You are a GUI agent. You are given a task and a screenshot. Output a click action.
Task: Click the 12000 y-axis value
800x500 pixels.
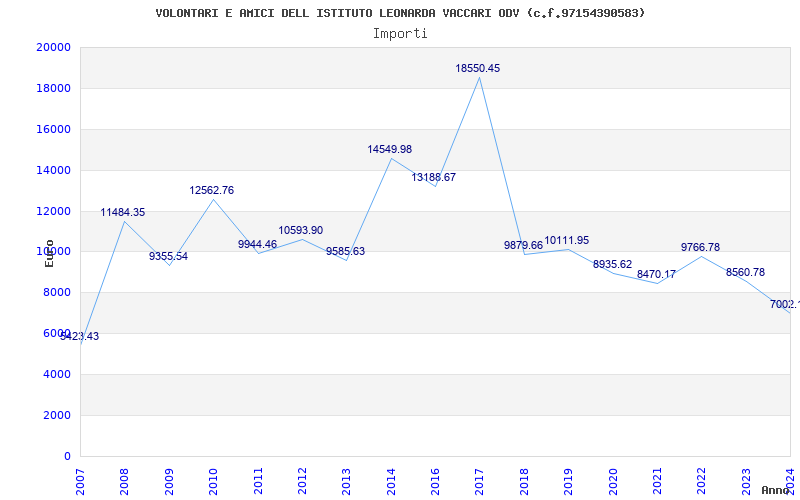tap(54, 211)
